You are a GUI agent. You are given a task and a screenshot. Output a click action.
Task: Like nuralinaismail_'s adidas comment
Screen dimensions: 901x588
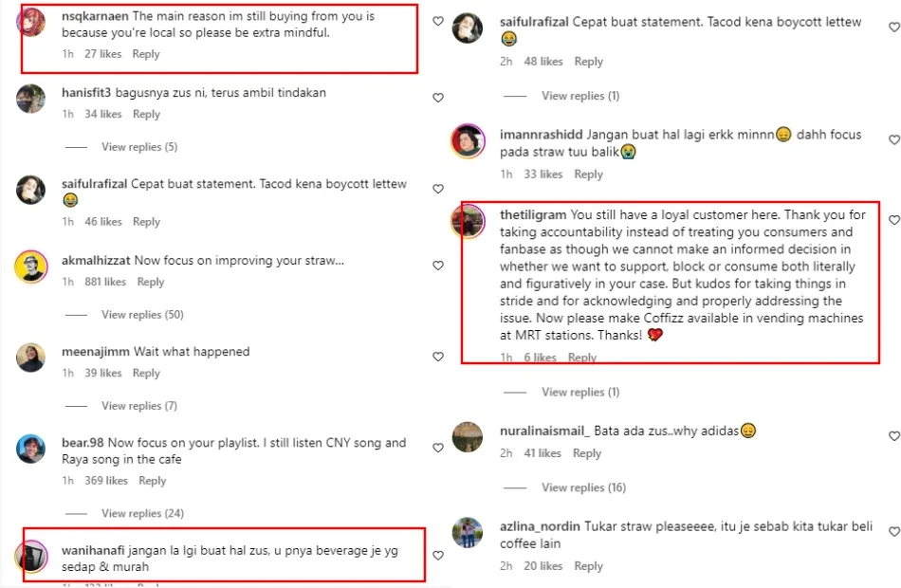pos(893,436)
